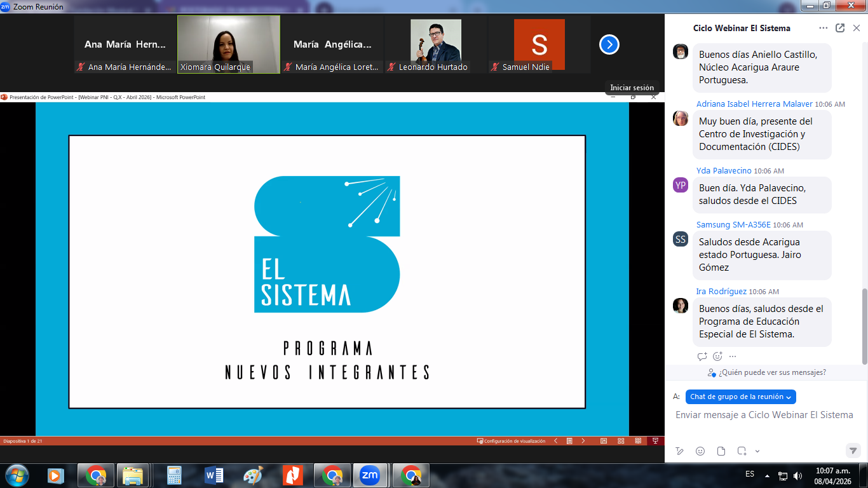
Task: Show hidden system tray icons arrow
Action: tap(767, 475)
